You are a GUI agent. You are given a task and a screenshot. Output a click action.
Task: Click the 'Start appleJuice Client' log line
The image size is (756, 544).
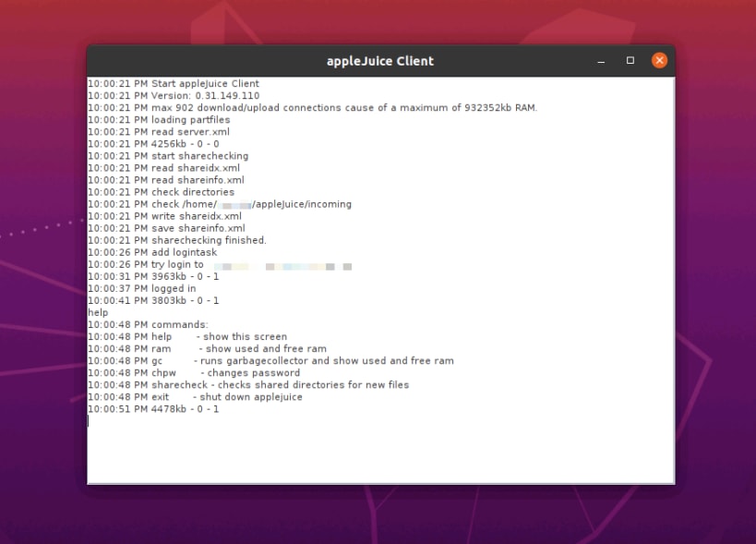pyautogui.click(x=174, y=83)
